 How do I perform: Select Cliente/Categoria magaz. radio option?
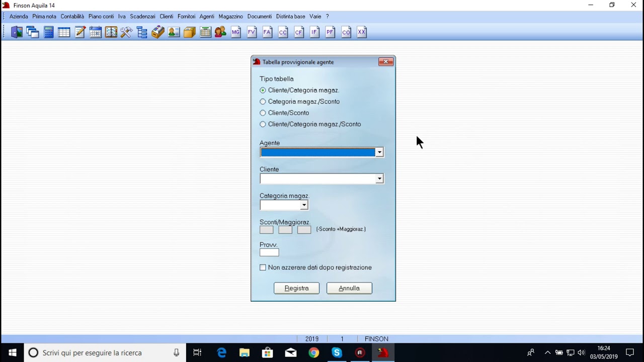tap(263, 90)
